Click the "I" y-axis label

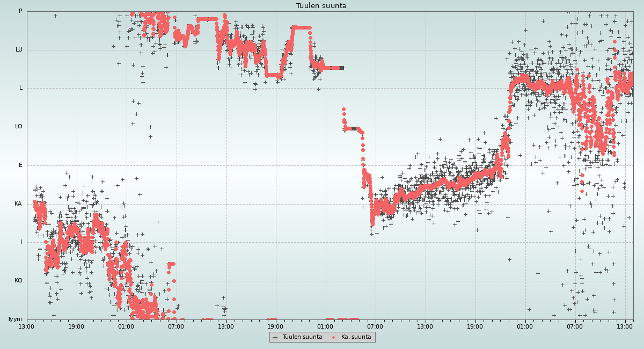(21, 242)
